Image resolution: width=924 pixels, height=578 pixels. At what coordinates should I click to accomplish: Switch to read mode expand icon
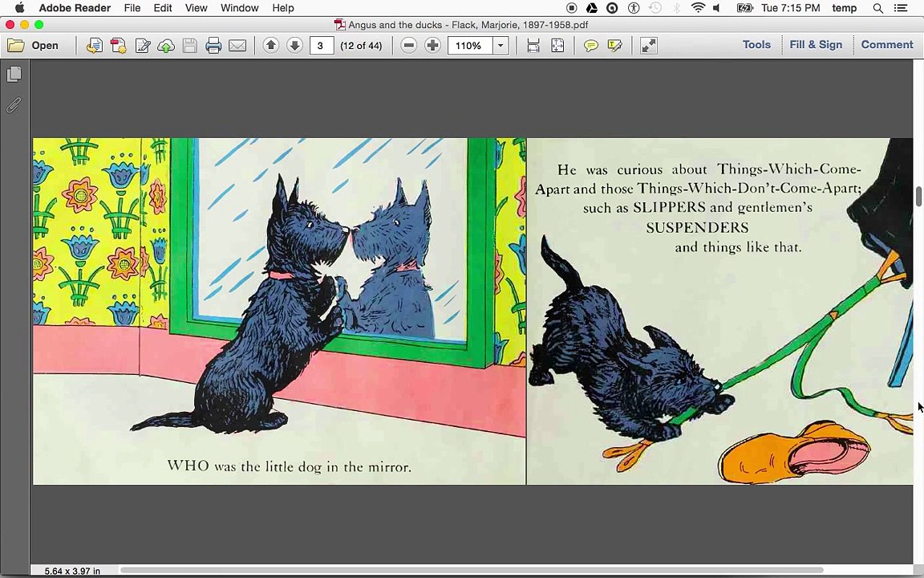pos(649,46)
